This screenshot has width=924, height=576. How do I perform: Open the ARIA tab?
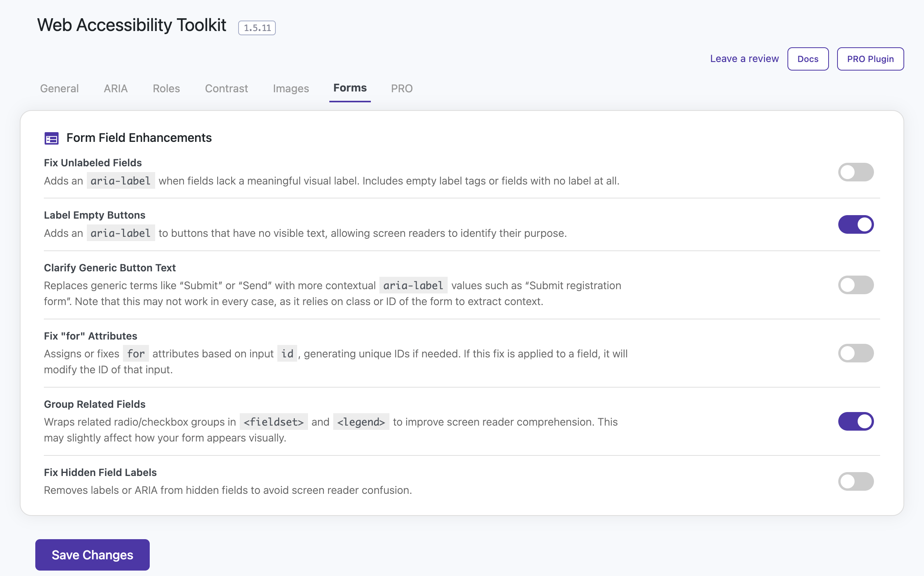(x=116, y=88)
